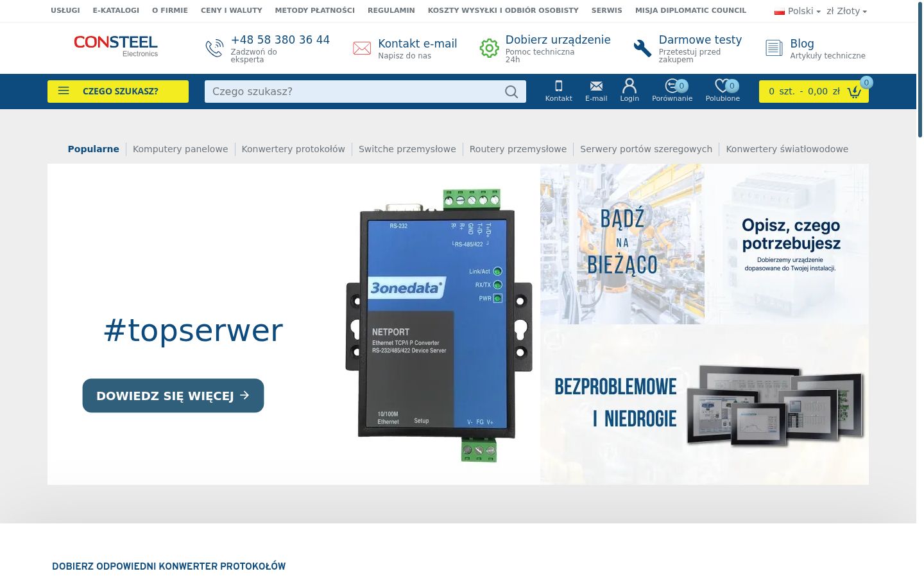
Task: Open the 3onedata NETPORT product image
Action: coord(439,325)
